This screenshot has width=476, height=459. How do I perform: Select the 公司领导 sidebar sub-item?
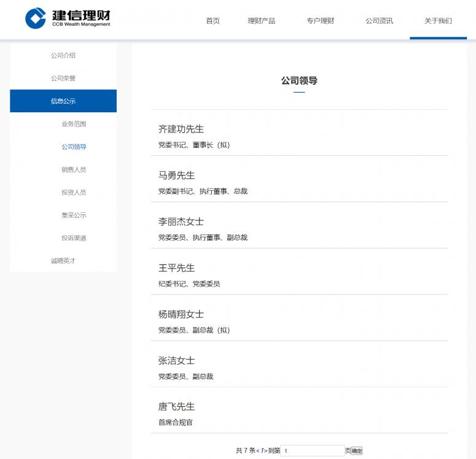74,147
